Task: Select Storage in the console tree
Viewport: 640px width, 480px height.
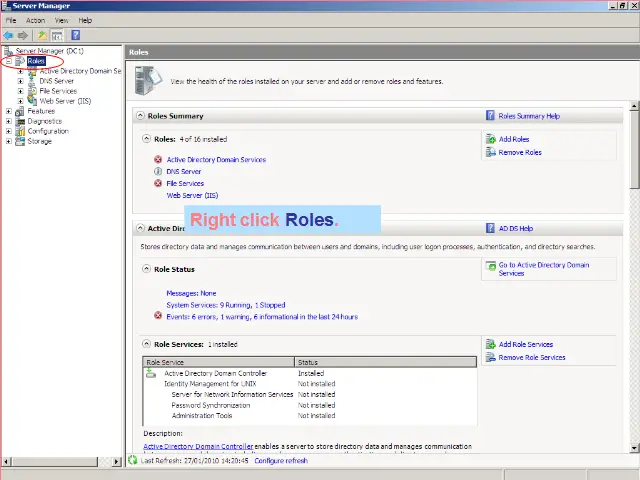Action: (x=39, y=141)
